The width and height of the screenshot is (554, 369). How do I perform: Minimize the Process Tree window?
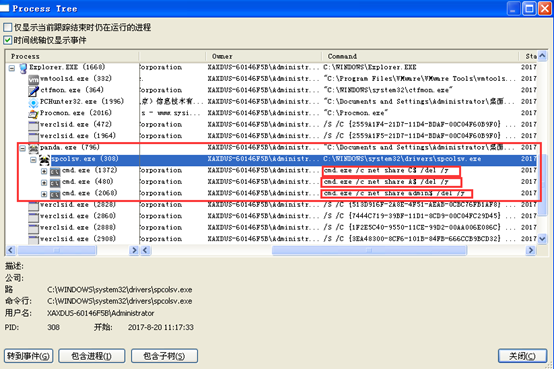click(x=513, y=8)
